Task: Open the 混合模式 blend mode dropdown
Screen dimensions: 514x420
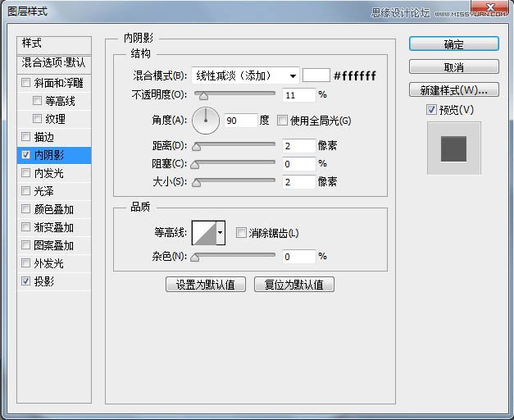Action: pos(244,75)
